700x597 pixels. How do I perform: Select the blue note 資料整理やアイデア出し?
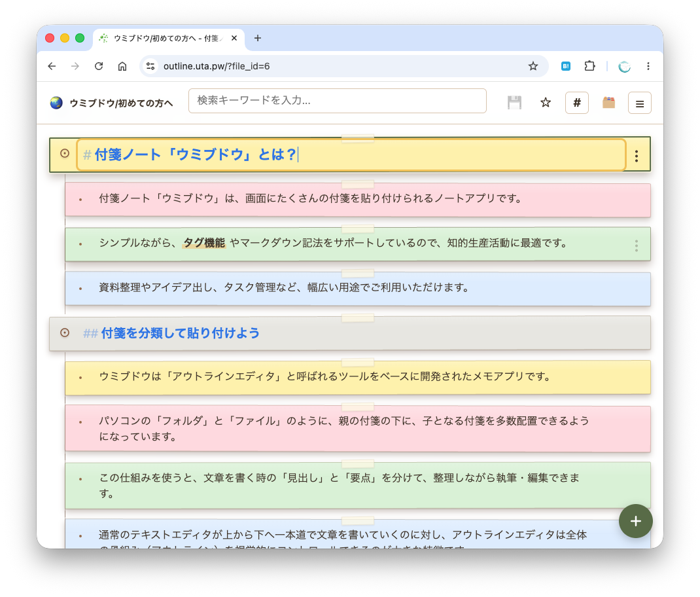pyautogui.click(x=358, y=289)
